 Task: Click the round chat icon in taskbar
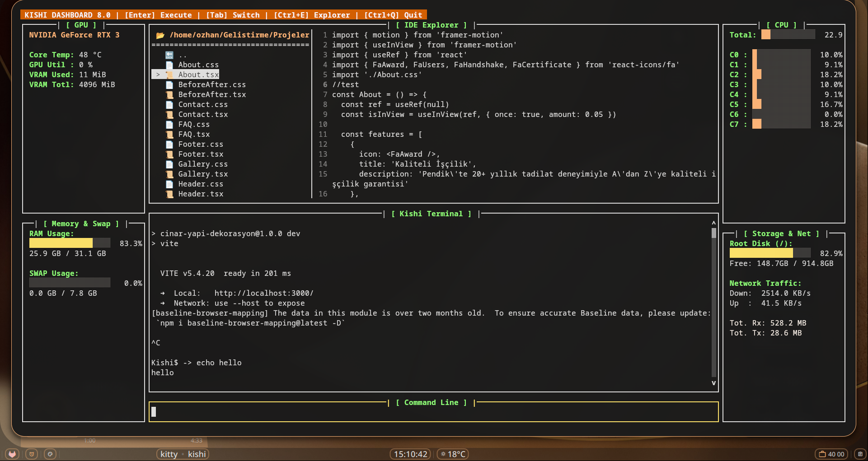click(50, 454)
